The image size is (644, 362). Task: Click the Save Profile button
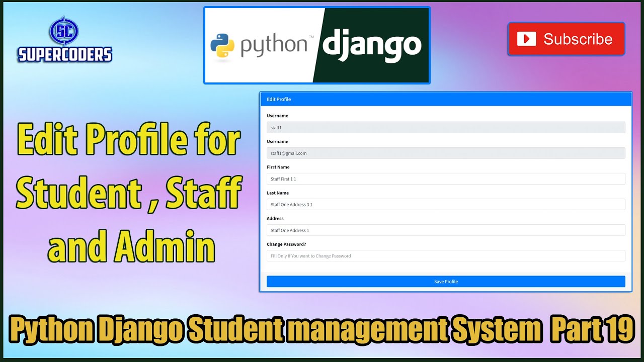pyautogui.click(x=446, y=282)
